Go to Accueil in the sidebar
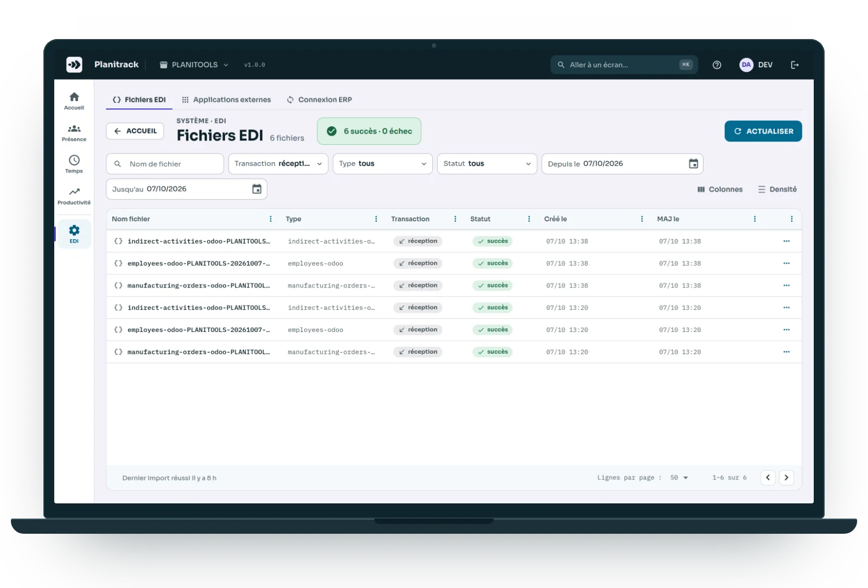 click(74, 101)
